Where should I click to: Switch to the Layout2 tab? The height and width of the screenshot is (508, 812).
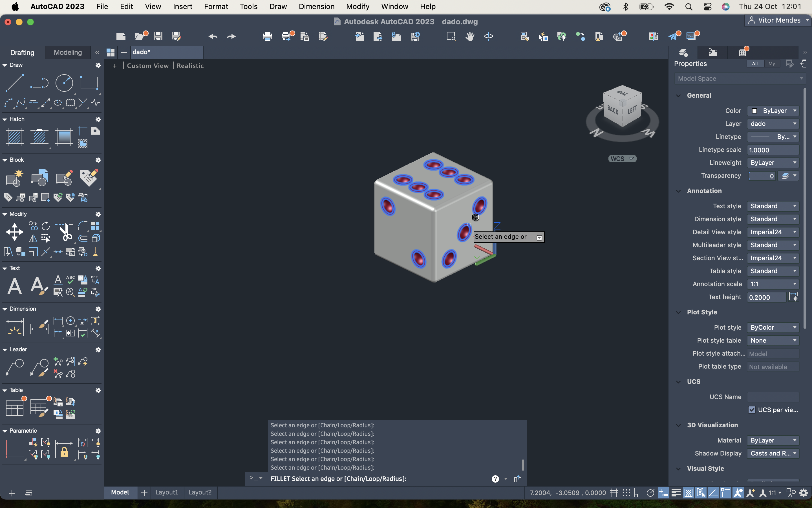pyautogui.click(x=200, y=492)
